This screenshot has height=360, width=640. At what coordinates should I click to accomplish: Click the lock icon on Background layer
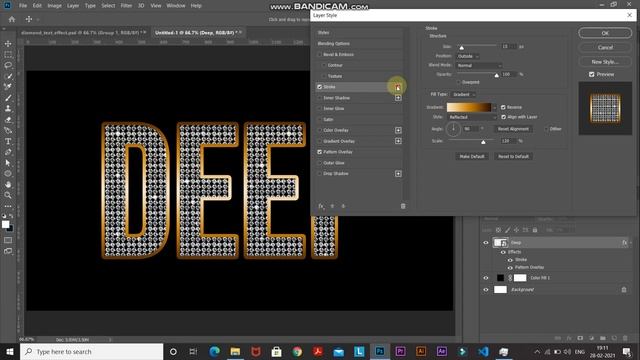(x=624, y=289)
